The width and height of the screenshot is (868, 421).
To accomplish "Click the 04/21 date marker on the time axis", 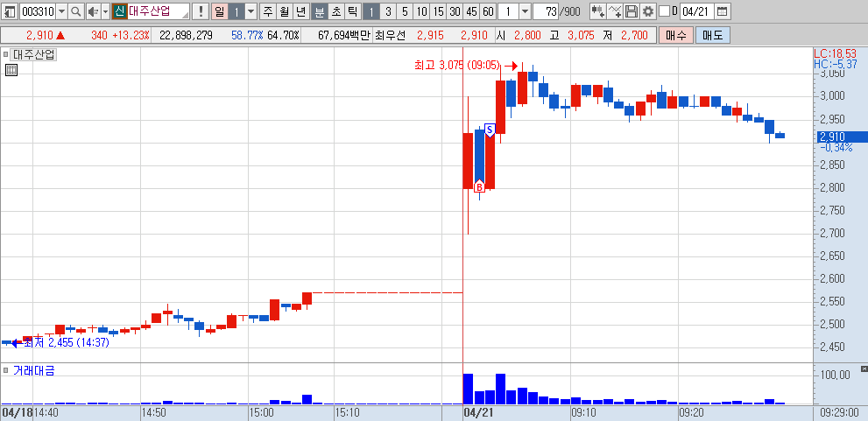I will [479, 413].
